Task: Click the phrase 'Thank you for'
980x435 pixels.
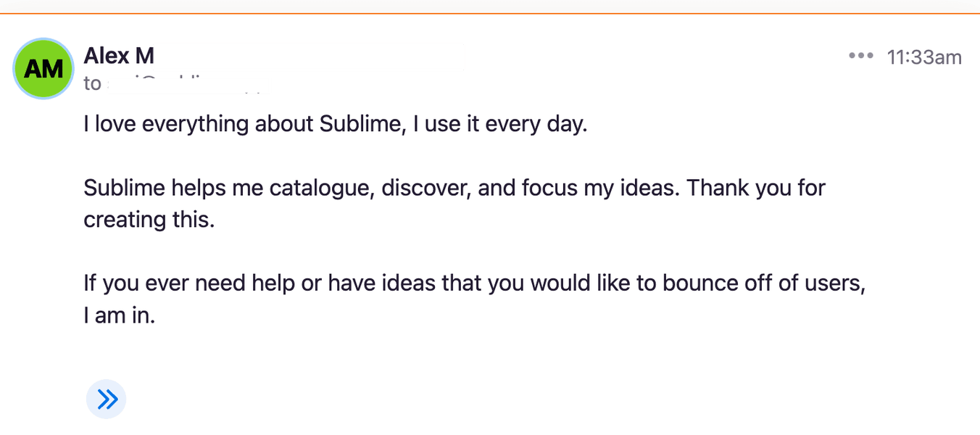Action: click(x=756, y=188)
